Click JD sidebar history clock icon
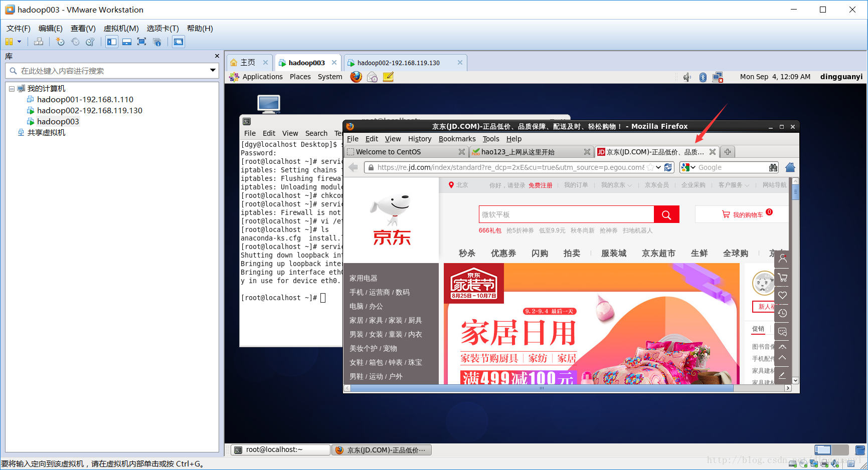This screenshot has width=868, height=470. point(783,313)
